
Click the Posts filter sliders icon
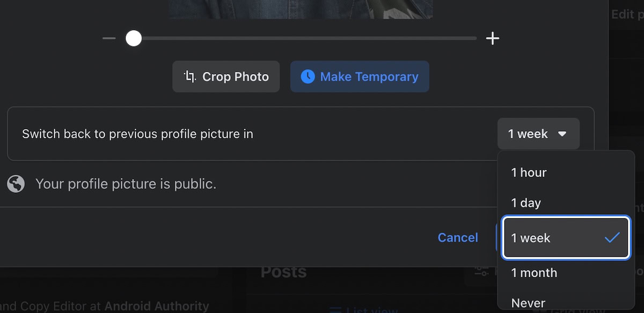coord(481,272)
